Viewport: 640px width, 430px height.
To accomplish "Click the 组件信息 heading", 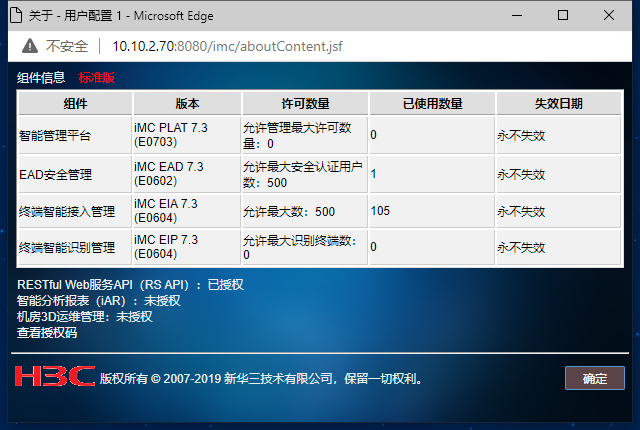I will (x=41, y=78).
